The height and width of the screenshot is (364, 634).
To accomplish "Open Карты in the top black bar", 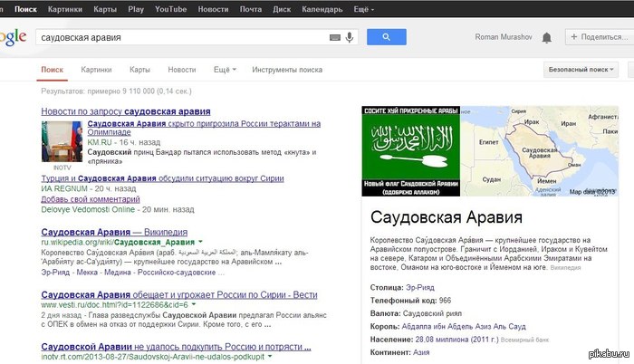I will 105,9.
